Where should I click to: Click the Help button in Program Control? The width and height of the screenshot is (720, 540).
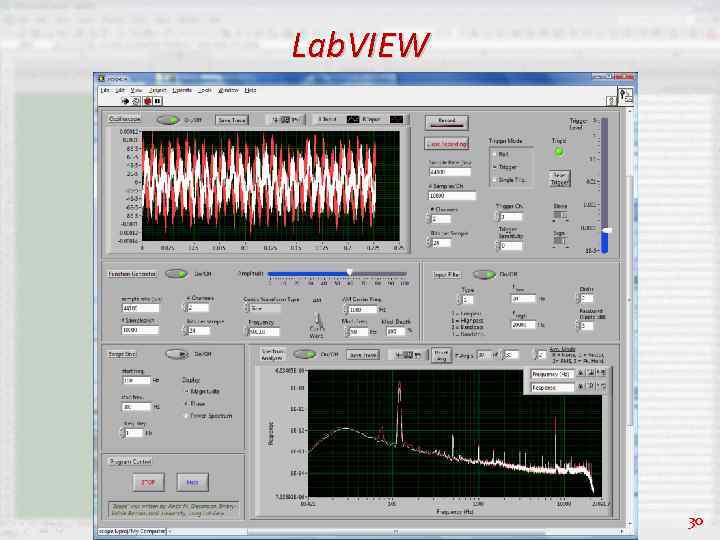click(192, 482)
